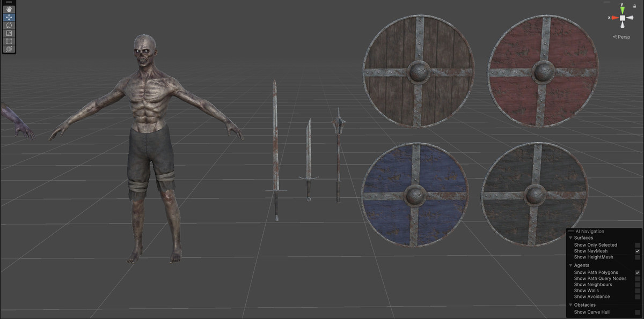
Task: Collapse the Agents section
Action: (x=570, y=265)
